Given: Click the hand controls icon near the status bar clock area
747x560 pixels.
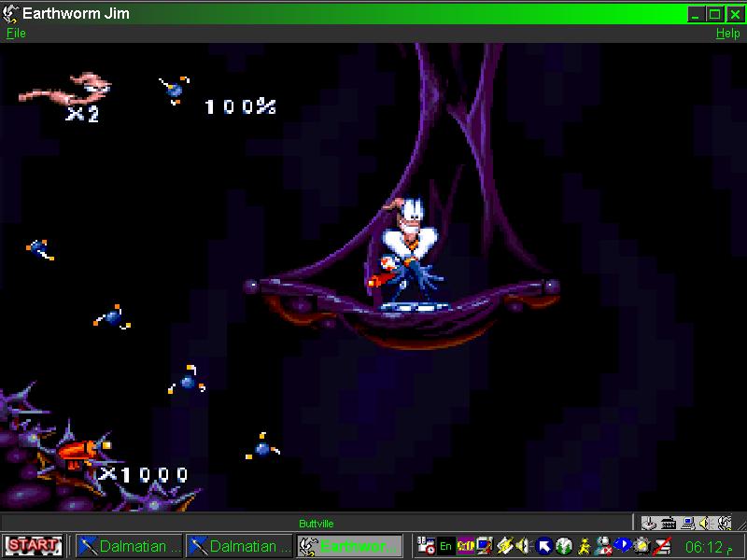Looking at the screenshot, I should pos(723,524).
